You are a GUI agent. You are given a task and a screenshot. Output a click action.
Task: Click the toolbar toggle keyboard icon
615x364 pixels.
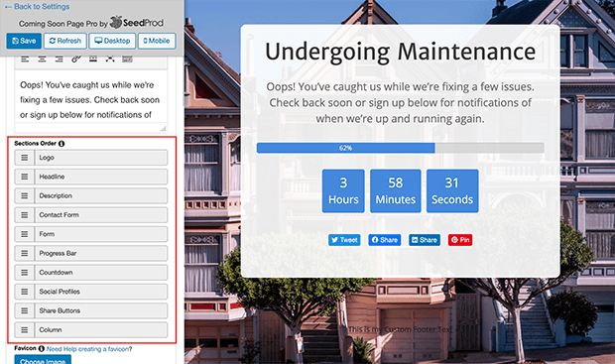[127, 60]
